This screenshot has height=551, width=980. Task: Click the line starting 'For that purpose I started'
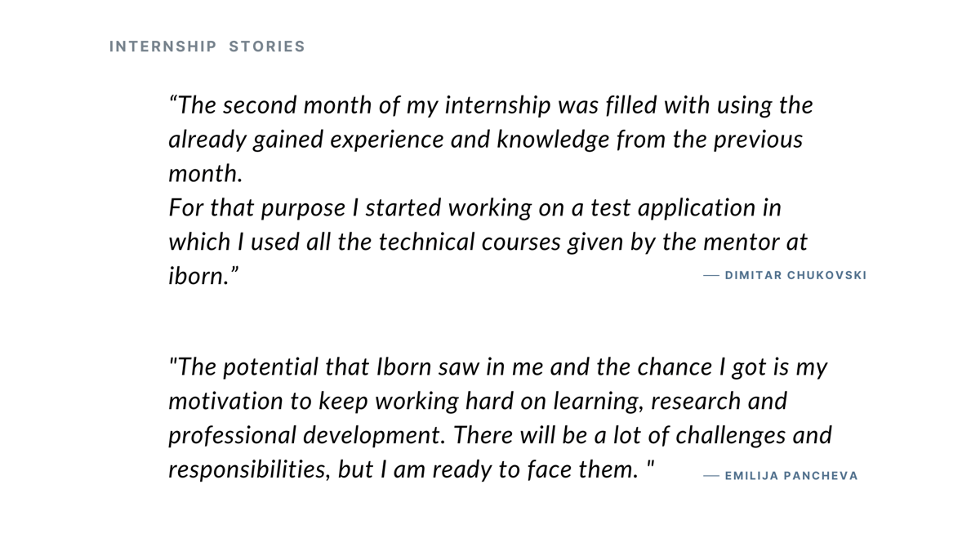point(475,208)
